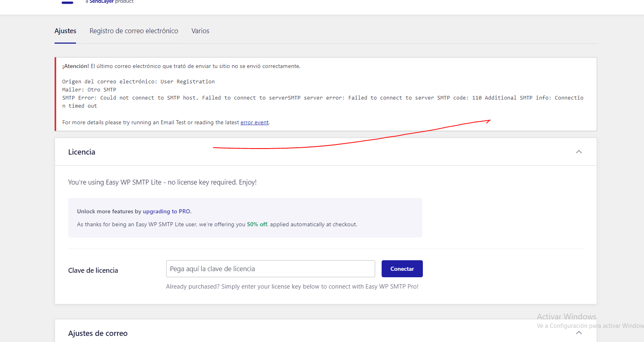Viewport: 644px width, 342px height.
Task: Click the SendLayer product logo text
Action: (109, 2)
